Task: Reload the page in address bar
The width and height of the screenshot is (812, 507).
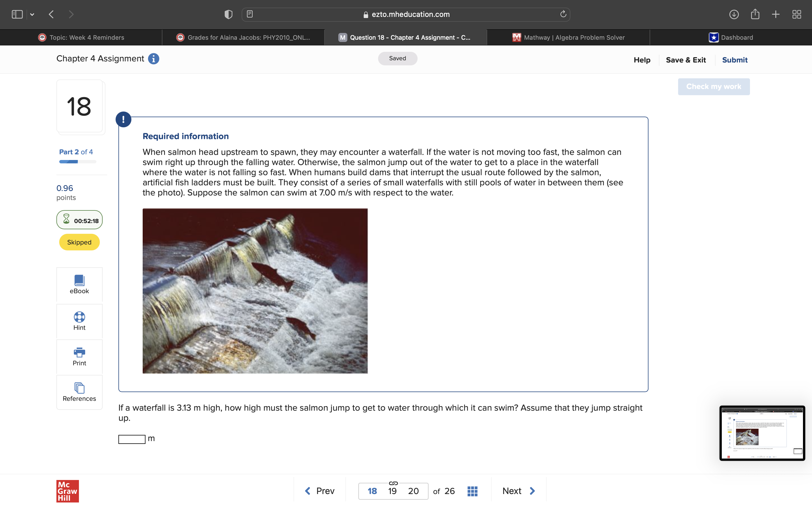Action: 563,14
